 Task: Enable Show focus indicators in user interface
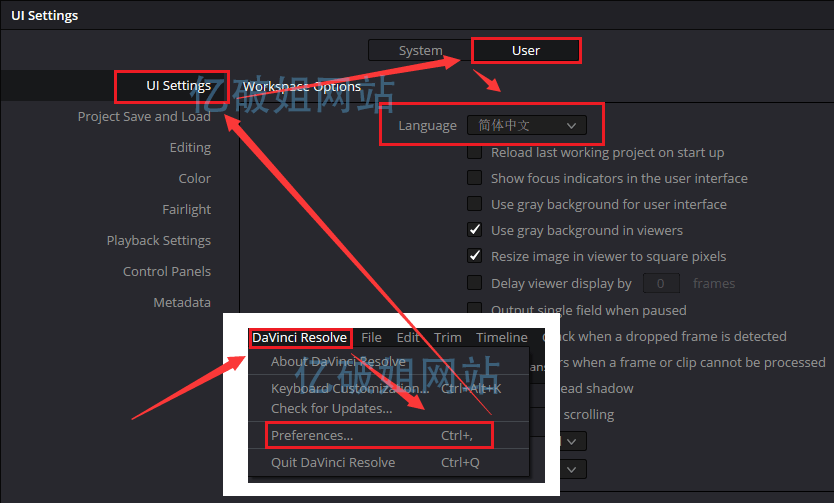click(x=474, y=178)
